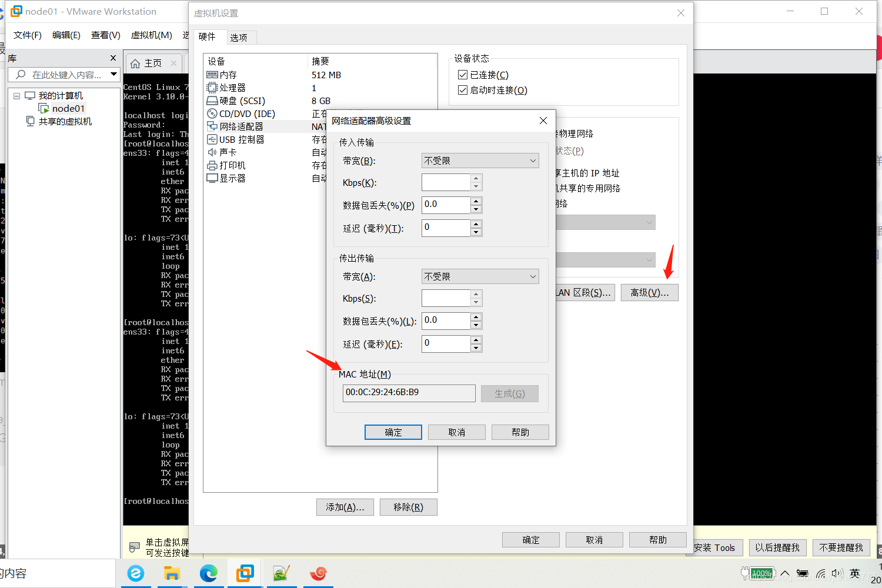Select the Printer (打印机) device icon
Viewport: 882px width, 588px height.
click(x=212, y=165)
